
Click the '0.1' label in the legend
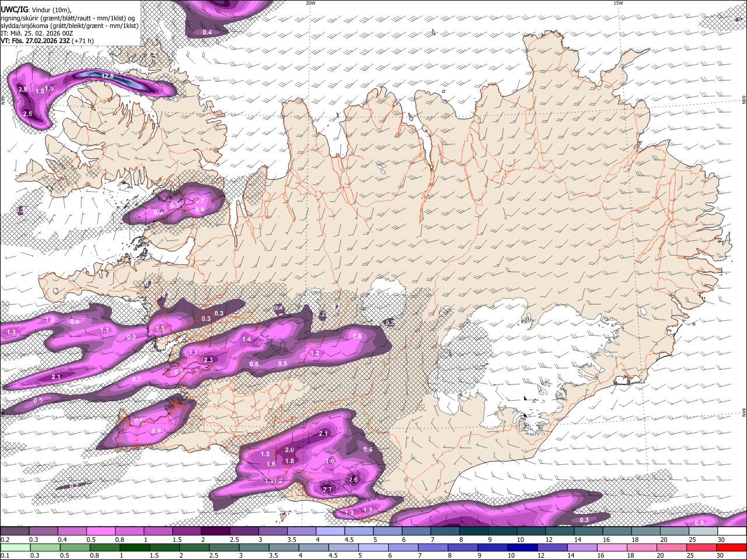(x=4, y=556)
